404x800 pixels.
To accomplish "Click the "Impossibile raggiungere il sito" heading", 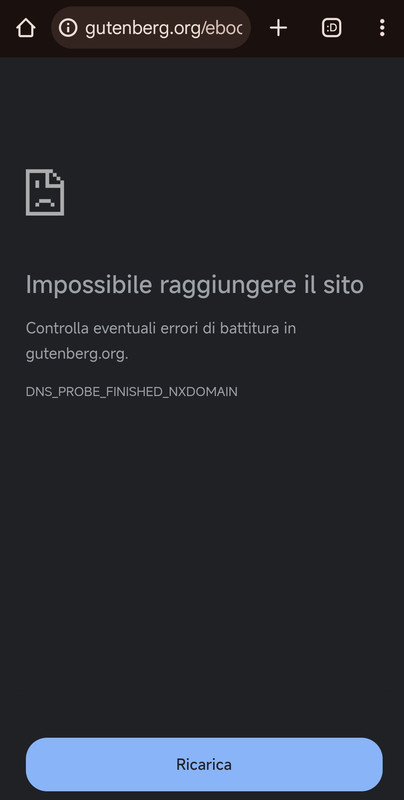I will (194, 285).
